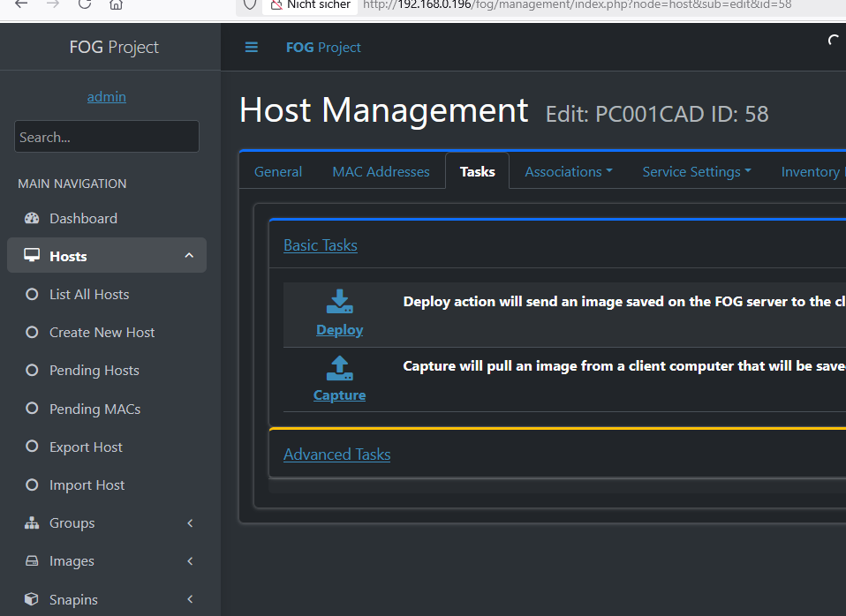Click the Capture text link
This screenshot has width=846, height=616.
[339, 394]
